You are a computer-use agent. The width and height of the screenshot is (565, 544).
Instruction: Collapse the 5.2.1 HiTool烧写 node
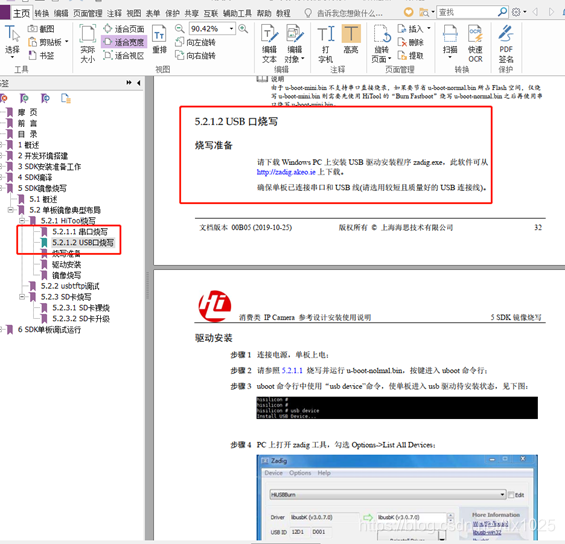22,220
